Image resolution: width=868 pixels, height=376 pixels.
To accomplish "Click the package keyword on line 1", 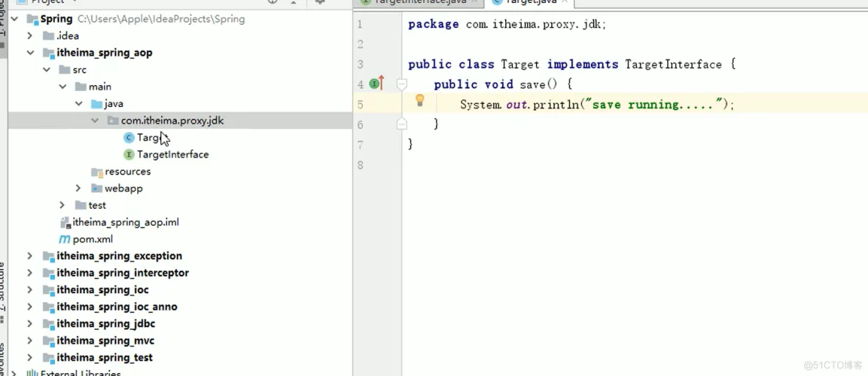I will [433, 24].
